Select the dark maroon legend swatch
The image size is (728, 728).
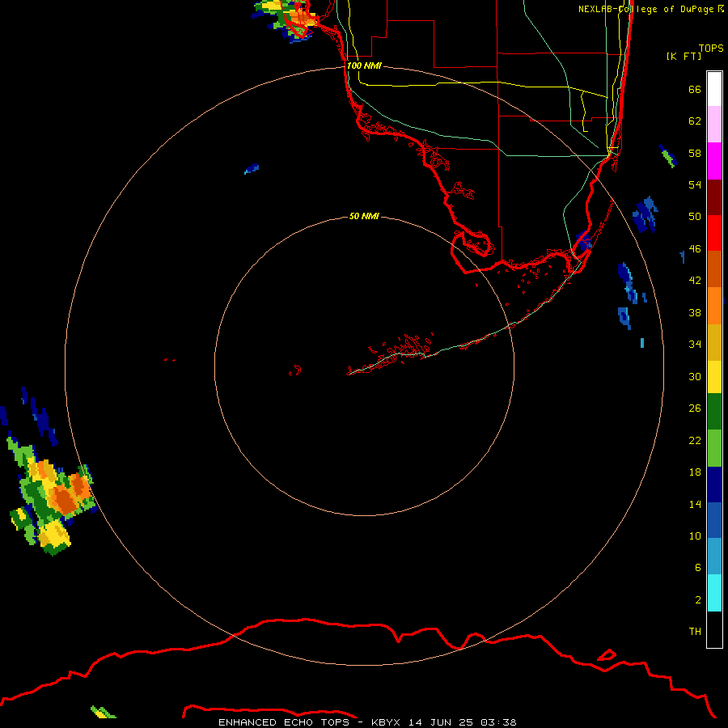click(x=714, y=197)
